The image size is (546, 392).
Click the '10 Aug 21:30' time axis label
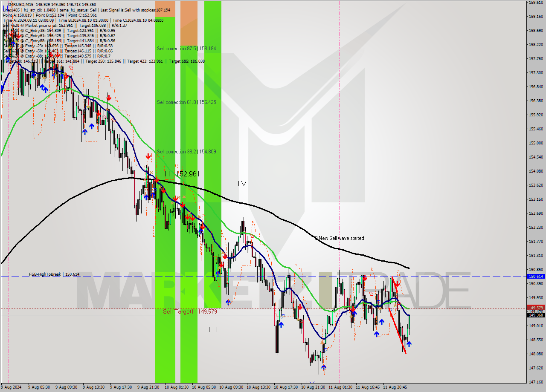[x=313, y=387]
